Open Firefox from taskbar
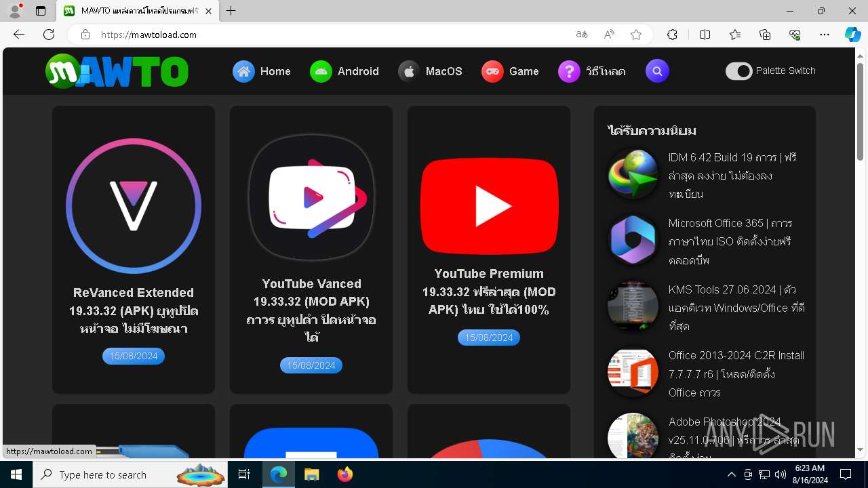This screenshot has height=488, width=868. (x=345, y=474)
